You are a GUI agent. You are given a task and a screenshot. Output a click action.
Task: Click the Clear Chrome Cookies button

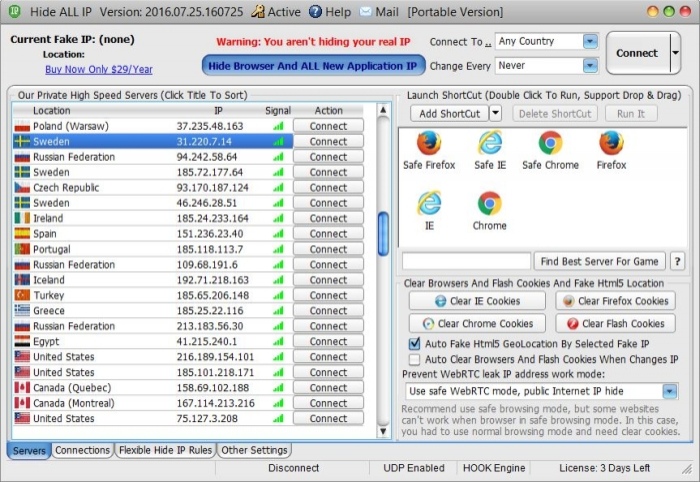477,324
